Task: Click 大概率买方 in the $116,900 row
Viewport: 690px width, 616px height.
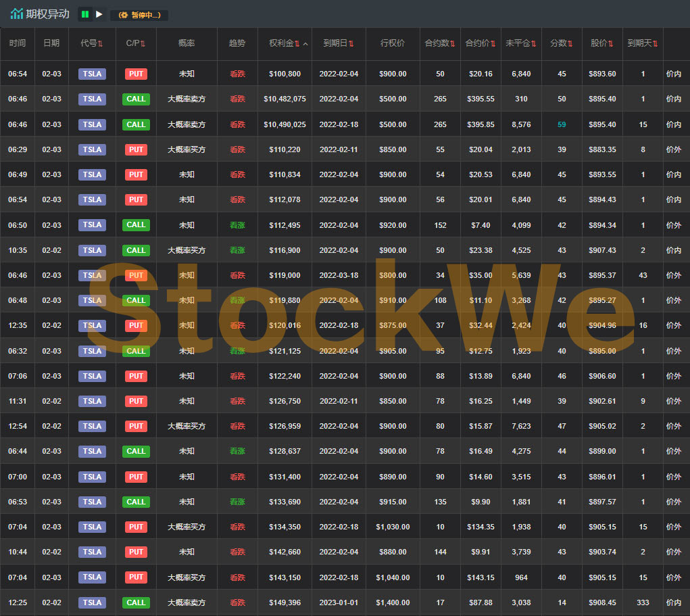Action: click(187, 250)
